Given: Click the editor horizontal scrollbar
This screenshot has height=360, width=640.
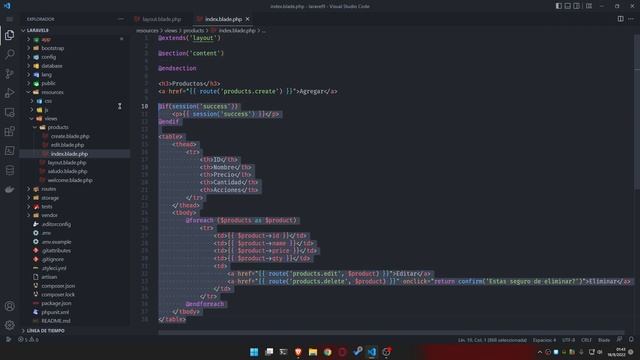Looking at the screenshot, I should 391,333.
